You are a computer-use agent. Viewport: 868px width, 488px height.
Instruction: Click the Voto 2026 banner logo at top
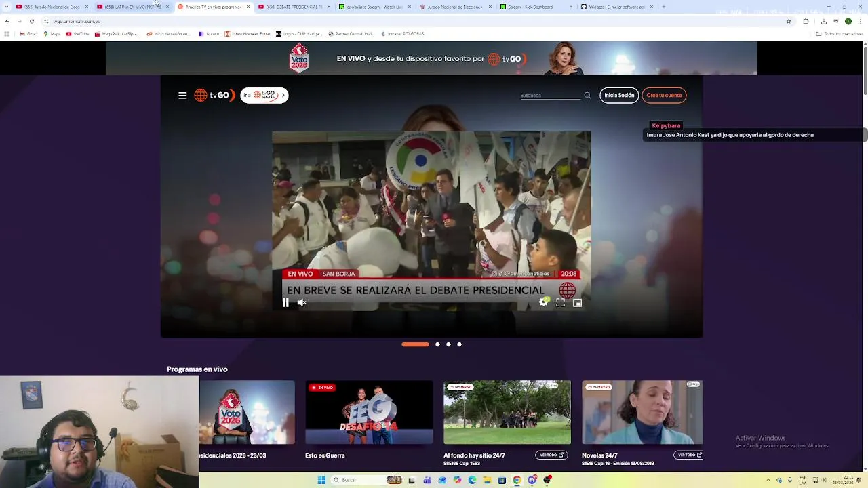pos(299,58)
